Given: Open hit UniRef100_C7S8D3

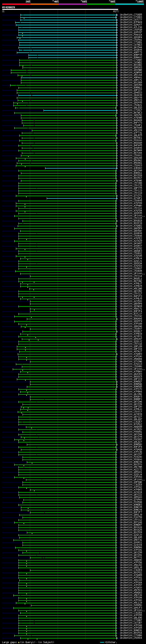Looking at the screenshot, I should (x=131, y=17).
